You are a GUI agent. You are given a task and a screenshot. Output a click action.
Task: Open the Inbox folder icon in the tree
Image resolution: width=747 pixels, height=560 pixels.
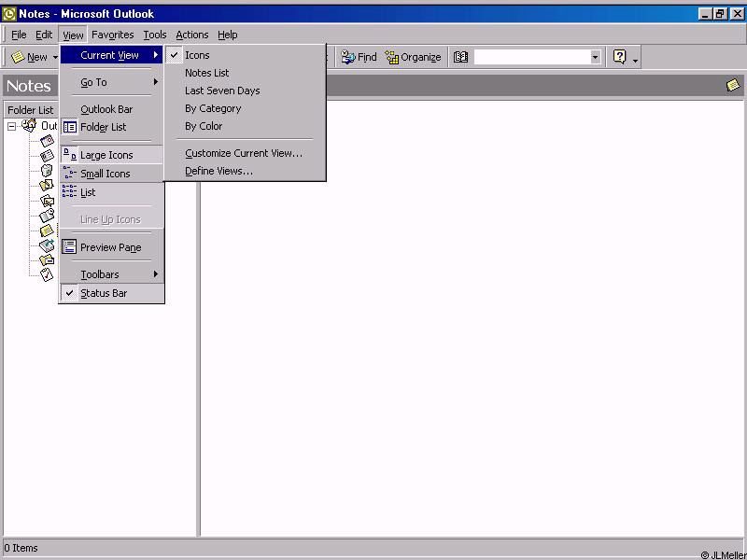(47, 201)
